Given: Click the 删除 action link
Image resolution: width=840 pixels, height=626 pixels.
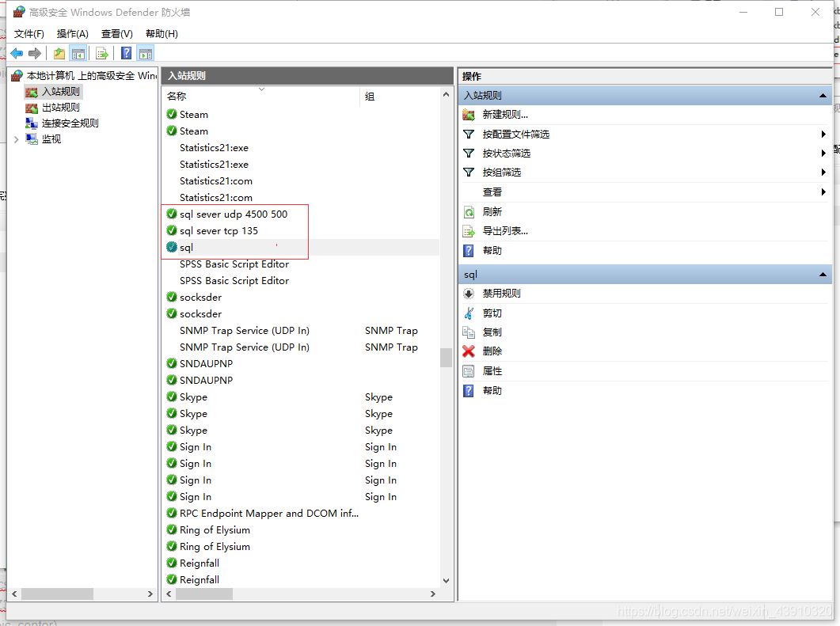Looking at the screenshot, I should click(x=492, y=351).
